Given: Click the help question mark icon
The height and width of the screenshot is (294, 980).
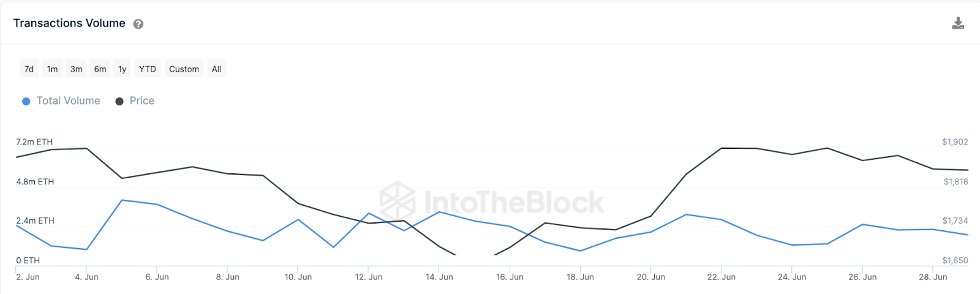Looking at the screenshot, I should coord(138,24).
